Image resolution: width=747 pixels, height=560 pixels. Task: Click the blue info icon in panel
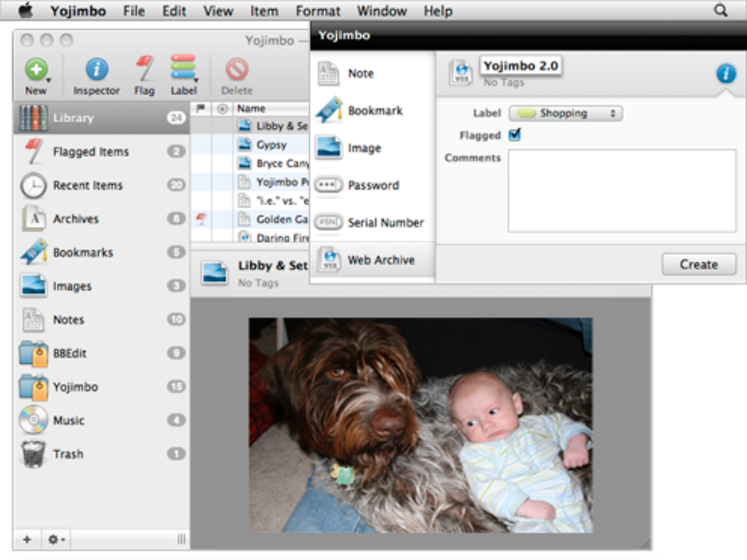tap(726, 74)
